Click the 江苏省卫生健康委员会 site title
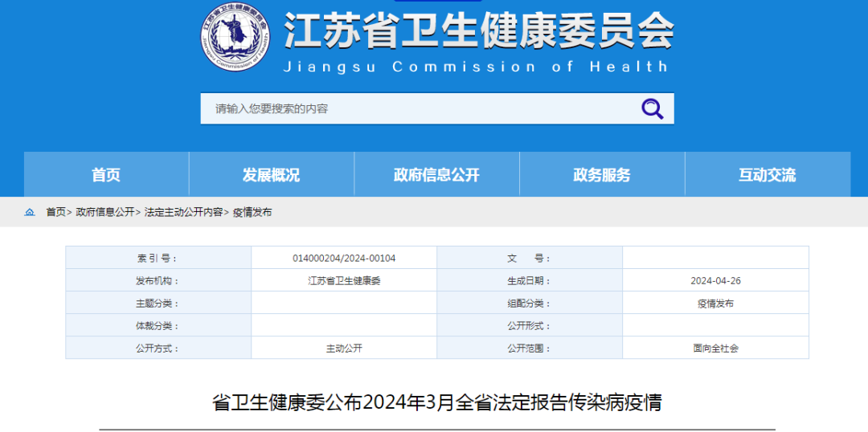Viewport: 868px width, 432px height. pos(478,32)
